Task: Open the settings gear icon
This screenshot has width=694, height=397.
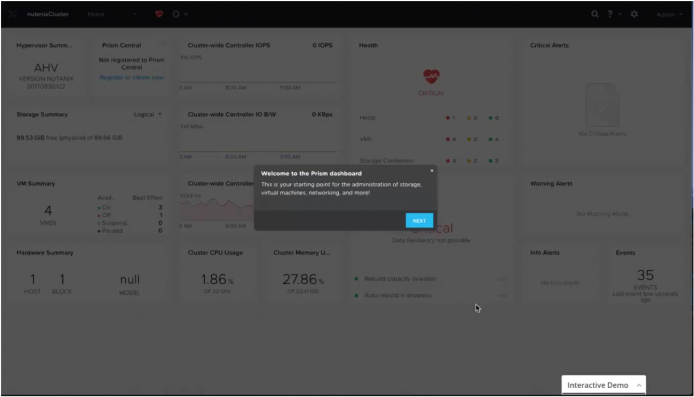Action: [x=634, y=14]
